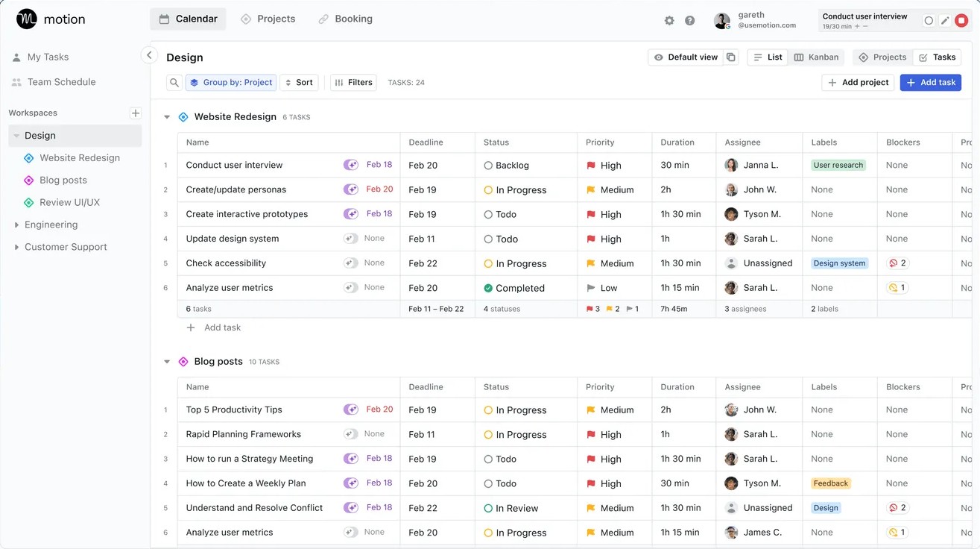
Task: Open the settings gear icon
Action: coord(669,21)
